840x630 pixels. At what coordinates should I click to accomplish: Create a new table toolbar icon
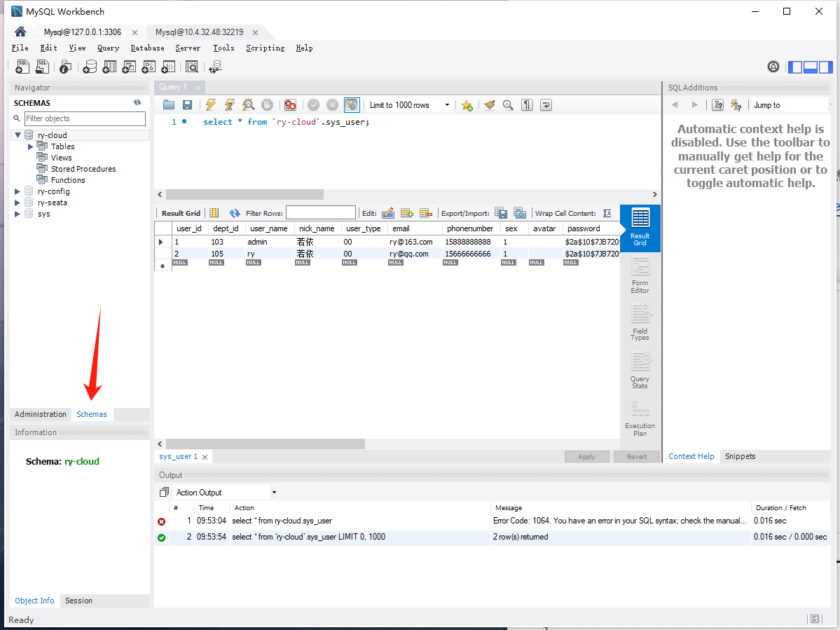(x=109, y=67)
